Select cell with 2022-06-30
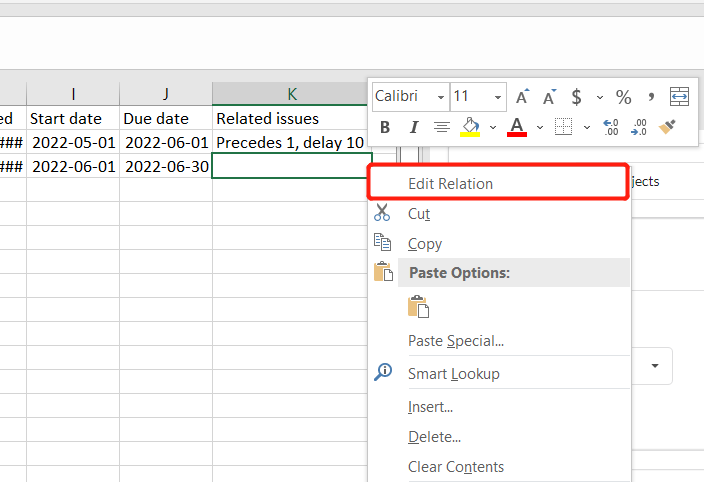 tap(166, 167)
